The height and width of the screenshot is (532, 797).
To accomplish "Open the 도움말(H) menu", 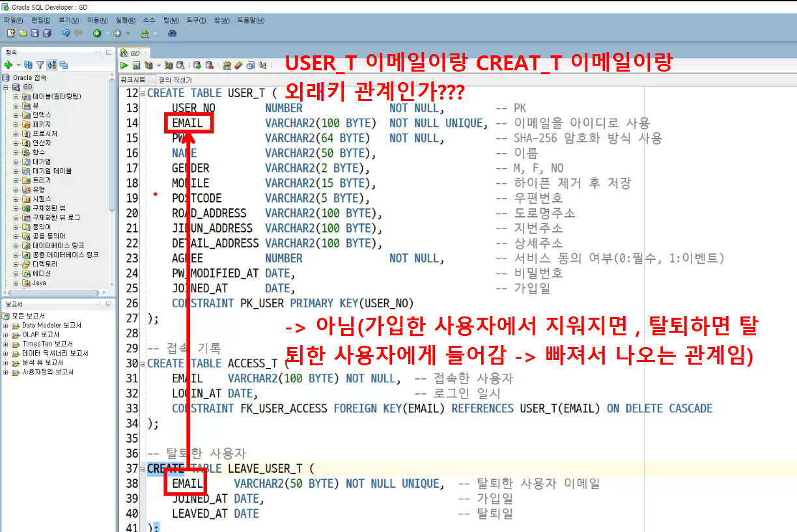I will 251,20.
